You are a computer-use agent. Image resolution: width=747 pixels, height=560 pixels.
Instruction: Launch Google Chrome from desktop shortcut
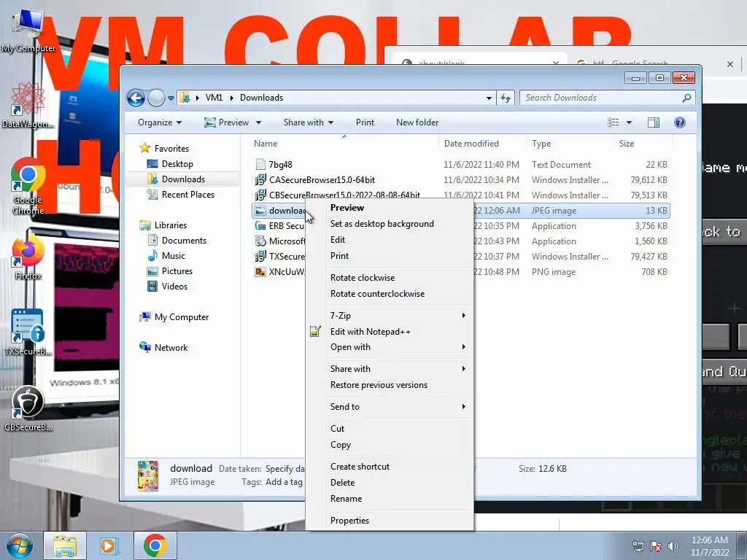[28, 187]
